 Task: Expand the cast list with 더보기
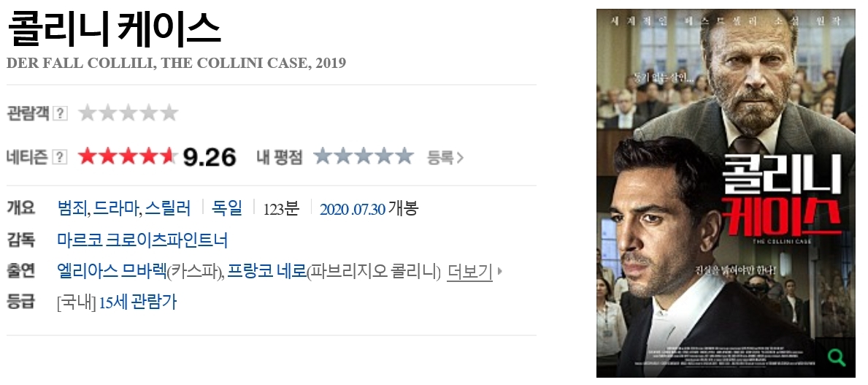(469, 272)
